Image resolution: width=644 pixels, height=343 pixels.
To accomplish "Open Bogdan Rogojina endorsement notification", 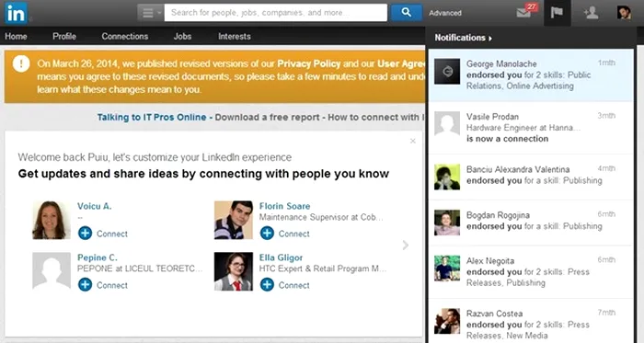I will [531, 223].
